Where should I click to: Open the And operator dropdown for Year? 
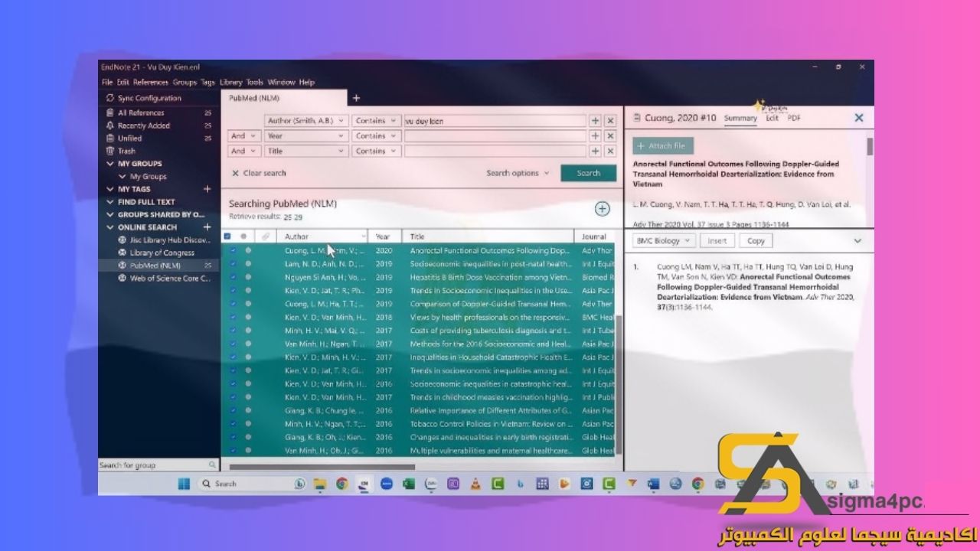[x=245, y=136]
